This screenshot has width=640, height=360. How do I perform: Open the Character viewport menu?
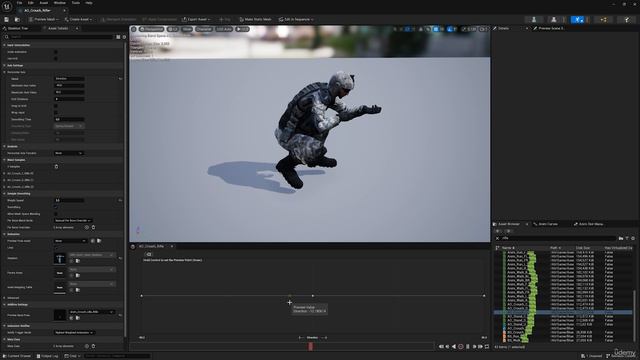[x=204, y=29]
